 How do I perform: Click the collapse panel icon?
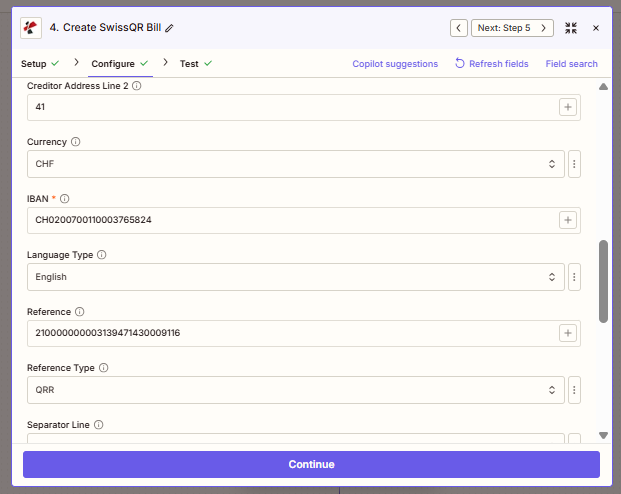click(x=571, y=28)
